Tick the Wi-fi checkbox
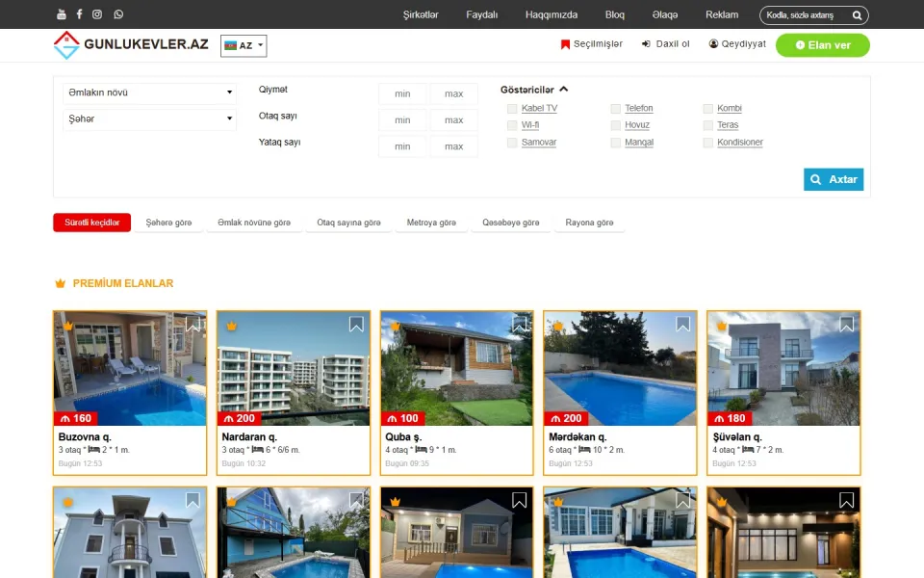924x578 pixels. 512,125
